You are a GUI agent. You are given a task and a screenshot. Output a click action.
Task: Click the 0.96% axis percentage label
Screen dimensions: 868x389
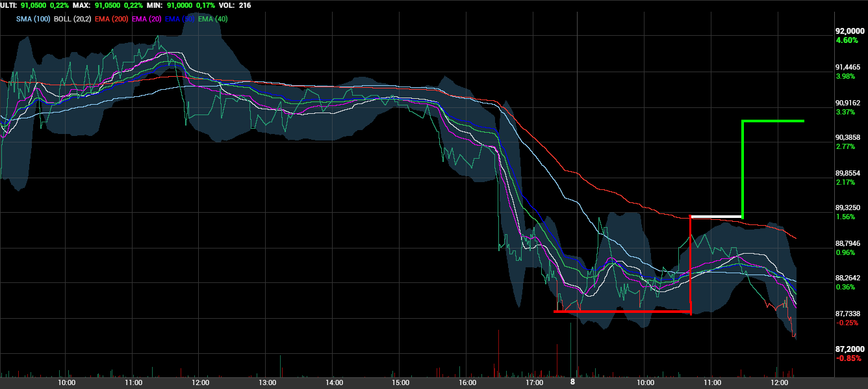[846, 252]
